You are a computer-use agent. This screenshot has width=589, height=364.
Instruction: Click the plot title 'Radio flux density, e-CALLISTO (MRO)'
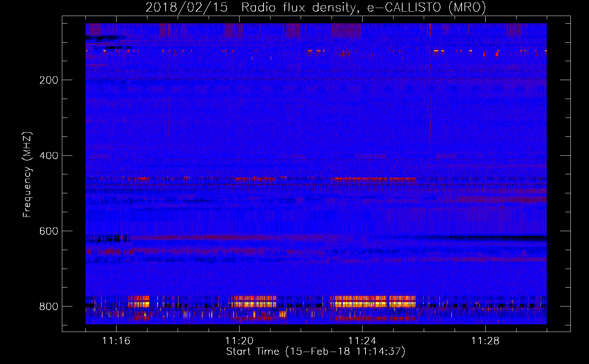[x=364, y=8]
